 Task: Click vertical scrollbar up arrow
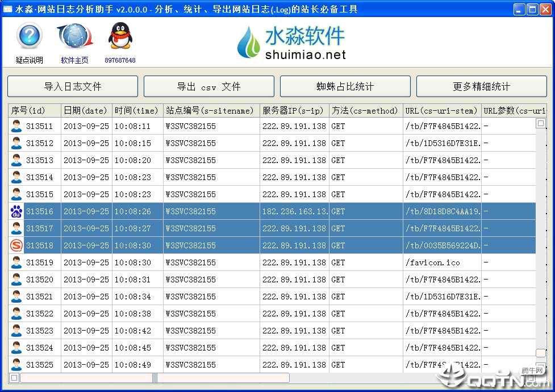point(540,123)
